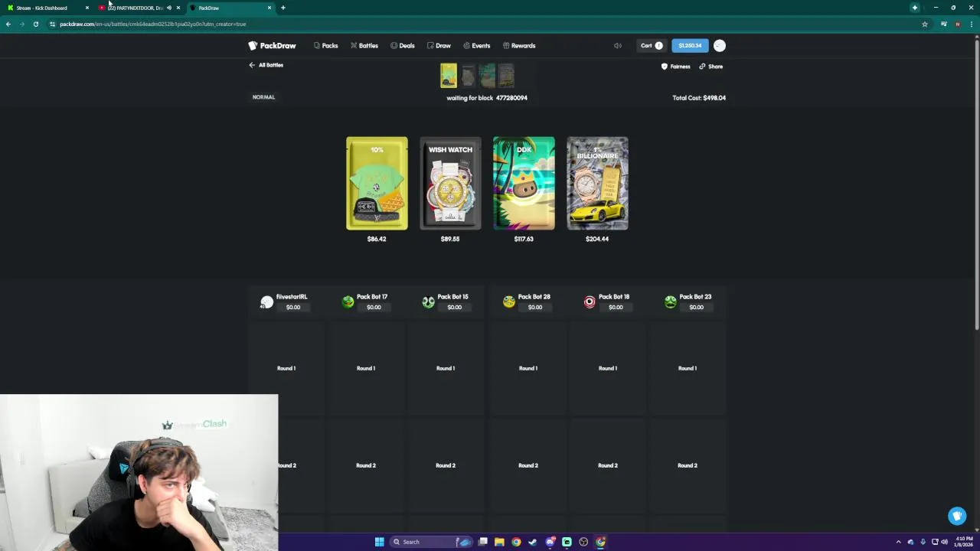Click Pack Bot 17 avatar
Screen dimensions: 980x551
(348, 302)
